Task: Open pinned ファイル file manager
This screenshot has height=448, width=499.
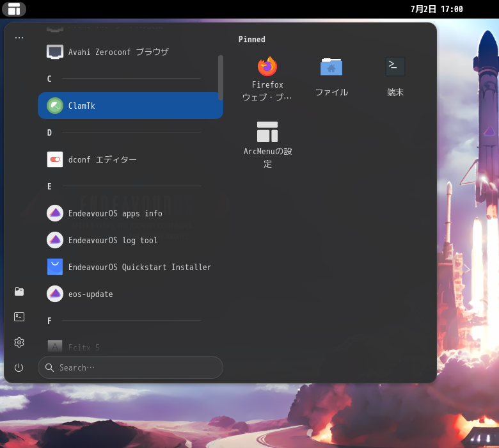Action: pos(331,77)
